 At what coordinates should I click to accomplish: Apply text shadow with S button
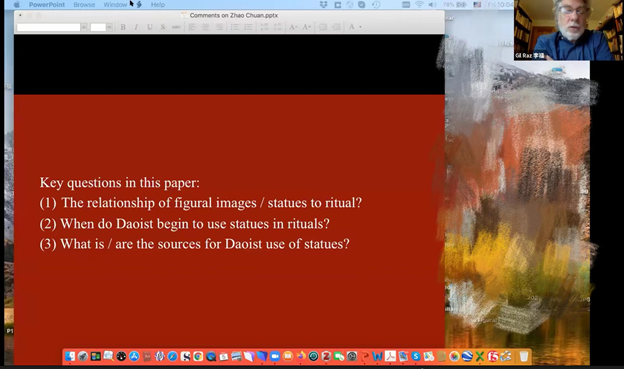pos(162,27)
